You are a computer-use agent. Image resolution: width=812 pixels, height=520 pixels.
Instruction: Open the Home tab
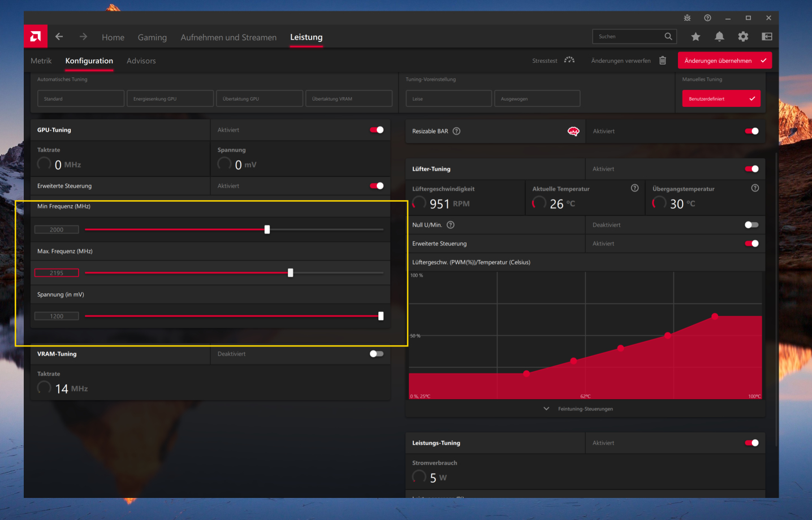coord(113,37)
